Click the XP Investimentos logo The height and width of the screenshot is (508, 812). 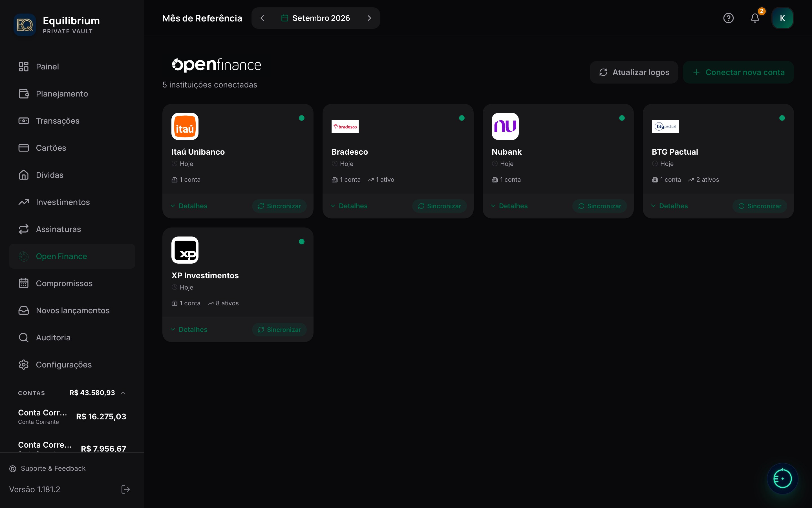pyautogui.click(x=185, y=250)
